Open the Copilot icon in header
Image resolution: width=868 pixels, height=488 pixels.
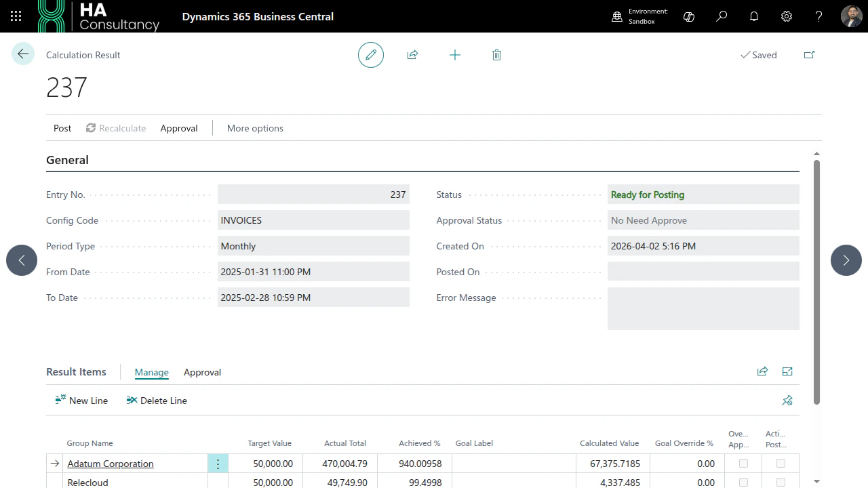[689, 16]
